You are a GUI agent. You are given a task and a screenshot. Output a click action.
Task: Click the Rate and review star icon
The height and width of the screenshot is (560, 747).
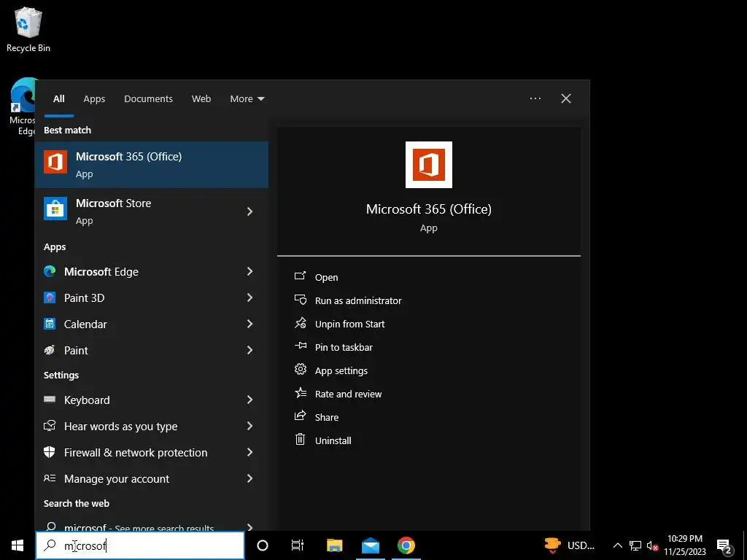click(x=300, y=392)
